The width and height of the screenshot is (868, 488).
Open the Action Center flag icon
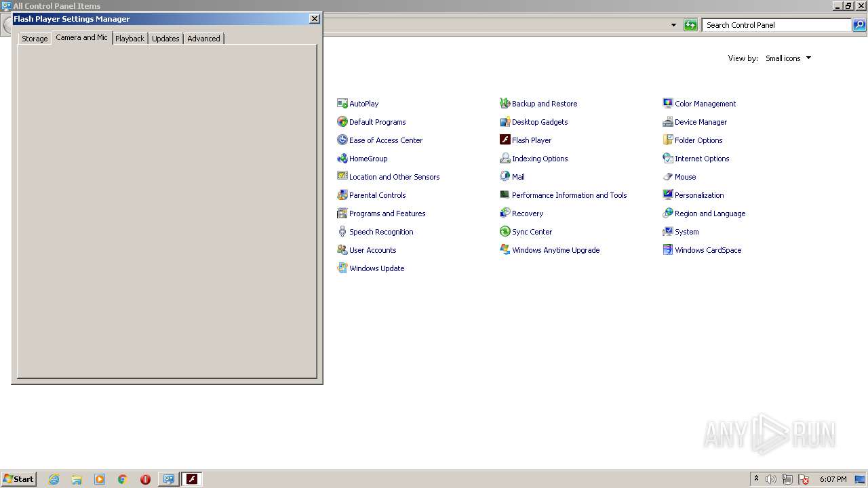804,479
